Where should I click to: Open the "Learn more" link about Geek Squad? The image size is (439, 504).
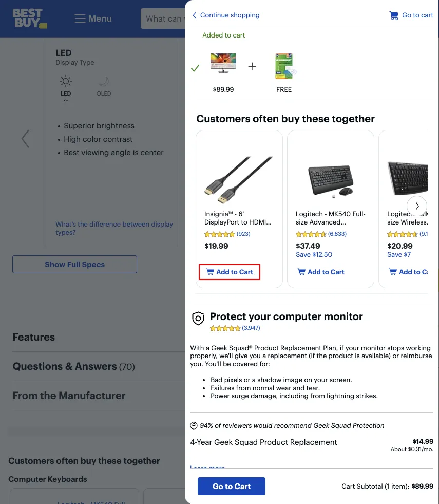(207, 466)
